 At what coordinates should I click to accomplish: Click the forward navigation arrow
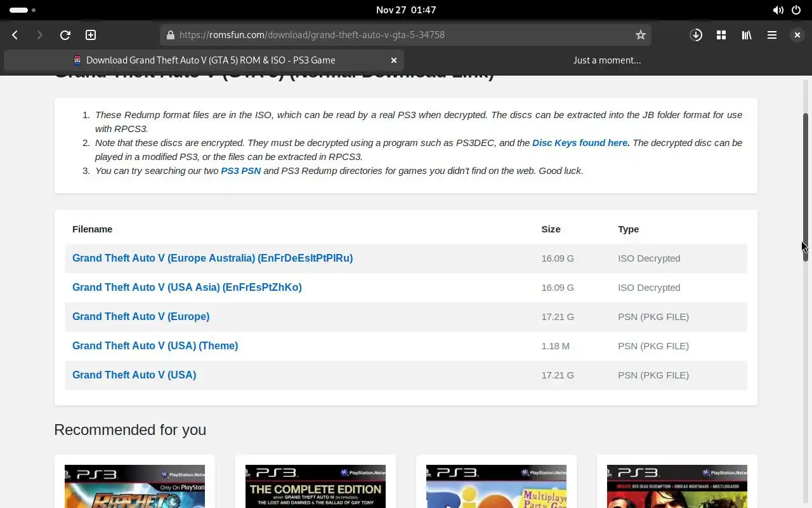point(39,35)
